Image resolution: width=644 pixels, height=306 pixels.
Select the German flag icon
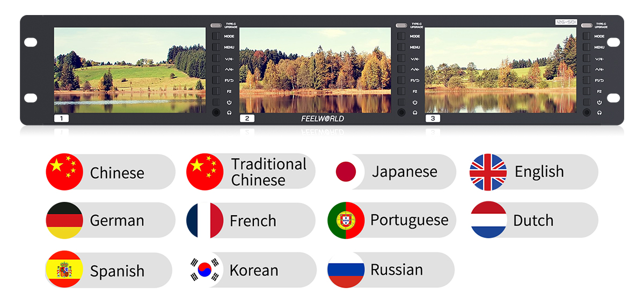click(x=64, y=220)
